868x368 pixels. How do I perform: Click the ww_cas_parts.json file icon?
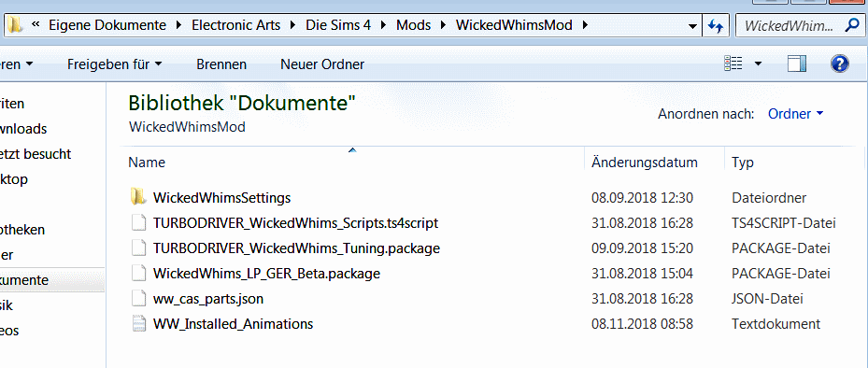tap(138, 299)
